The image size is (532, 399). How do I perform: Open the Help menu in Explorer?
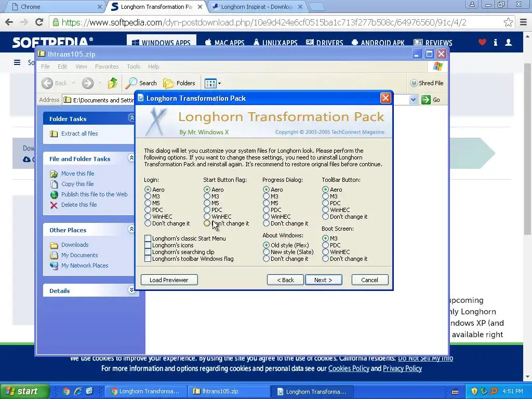coord(153,66)
